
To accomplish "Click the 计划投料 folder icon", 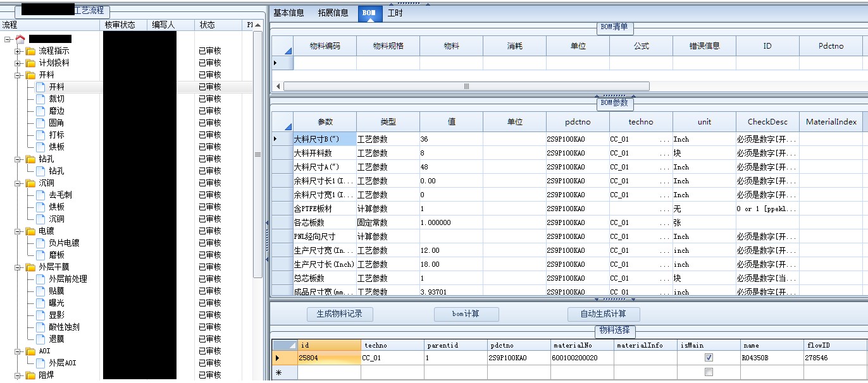I will tap(30, 63).
